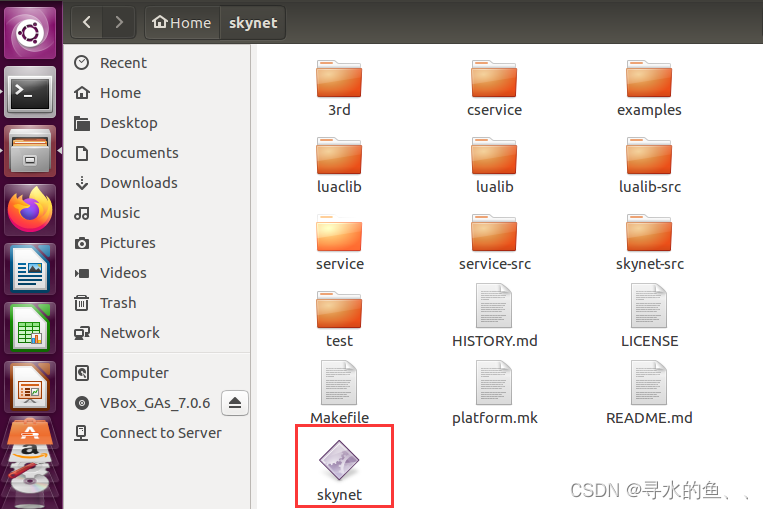Click the skynet breadcrumb in path bar
The width and height of the screenshot is (763, 509).
click(x=253, y=22)
